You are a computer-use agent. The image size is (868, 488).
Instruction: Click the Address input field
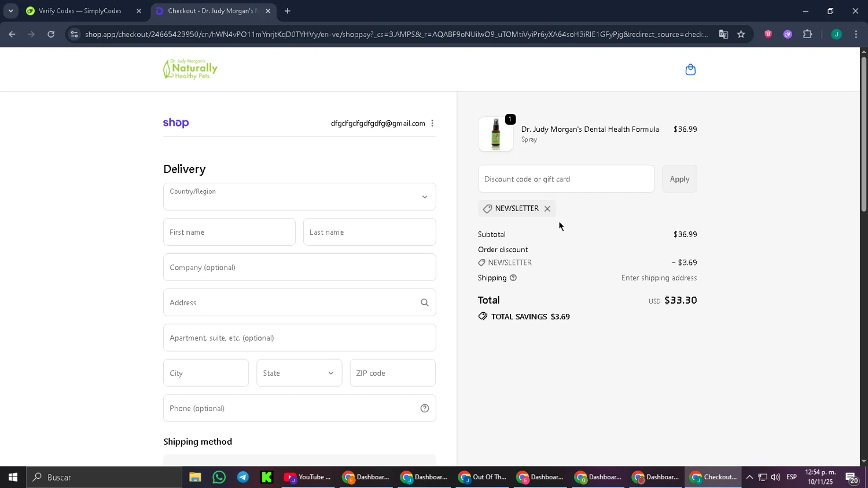(299, 302)
